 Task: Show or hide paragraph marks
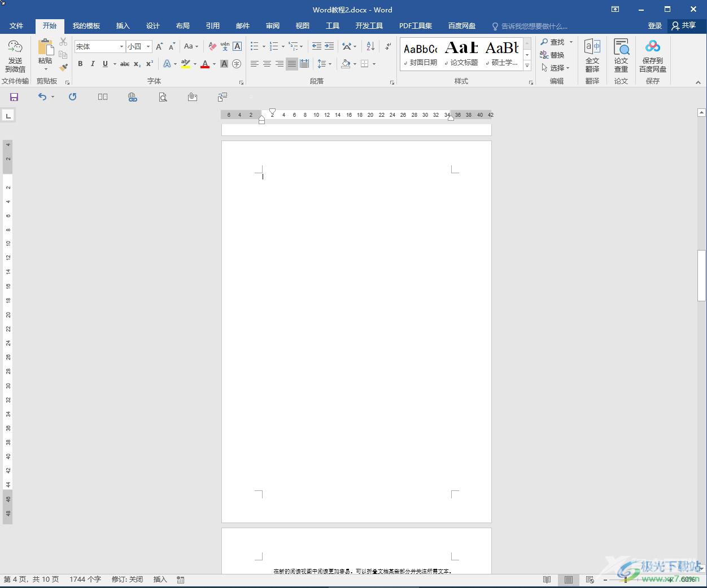point(388,46)
